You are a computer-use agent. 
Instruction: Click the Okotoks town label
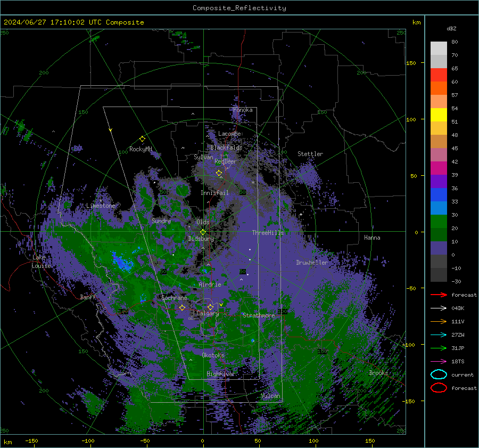(213, 355)
